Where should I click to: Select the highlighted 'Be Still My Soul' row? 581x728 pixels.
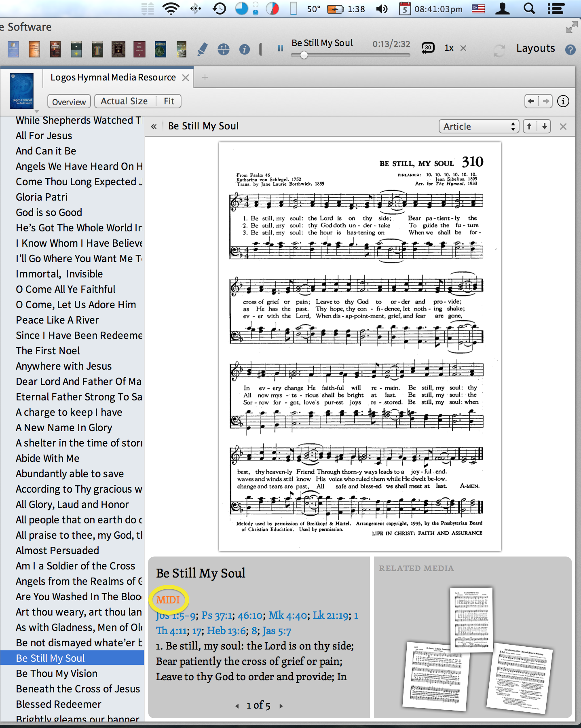point(72,658)
